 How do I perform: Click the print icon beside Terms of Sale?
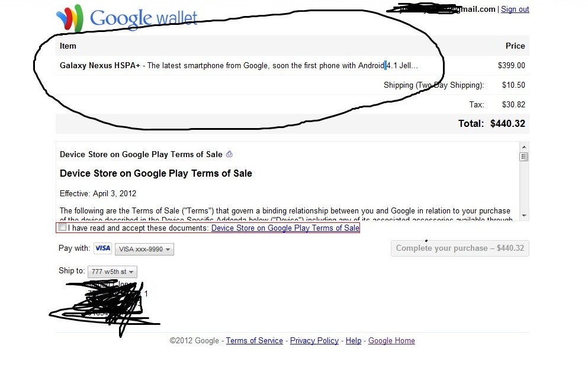229,154
